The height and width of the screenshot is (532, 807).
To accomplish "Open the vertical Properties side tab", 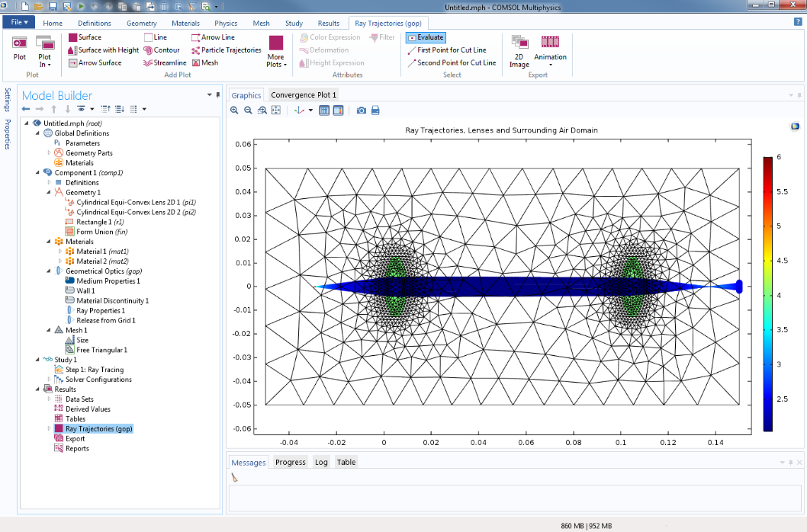I will tap(7, 134).
